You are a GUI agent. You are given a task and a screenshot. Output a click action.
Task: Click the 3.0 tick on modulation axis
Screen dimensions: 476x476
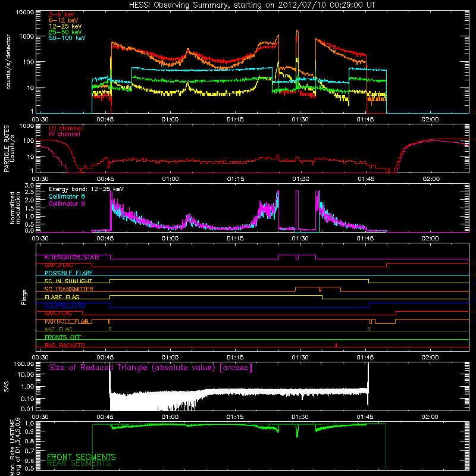pyautogui.click(x=29, y=185)
